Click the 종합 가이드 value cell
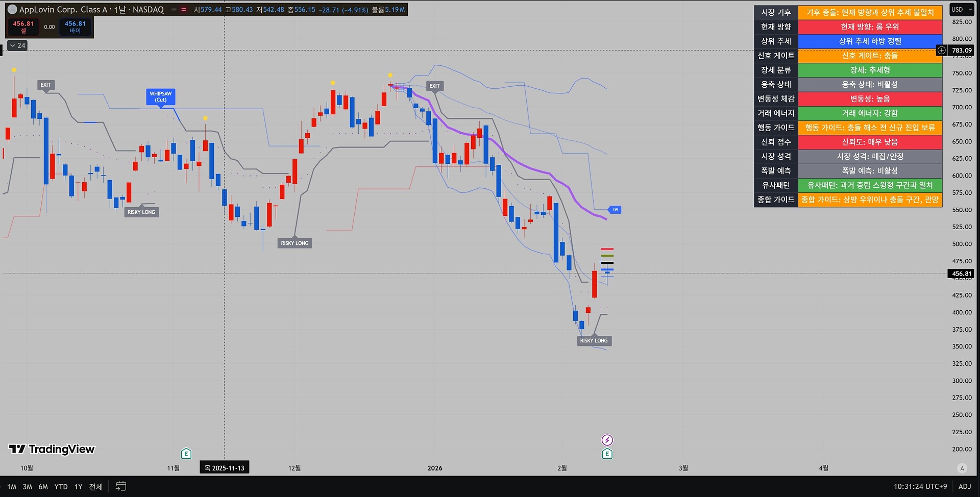Screen dimensions: 980x497 (870, 200)
